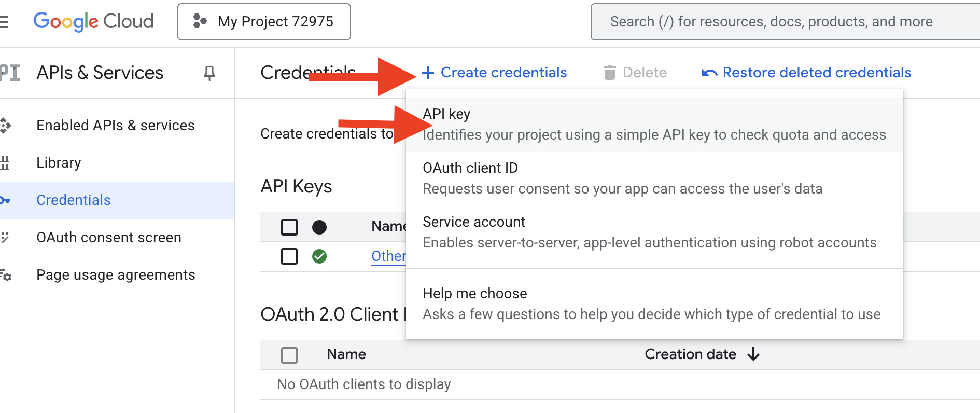Focus the resources search box
Viewport: 980px width, 413px height.
778,22
